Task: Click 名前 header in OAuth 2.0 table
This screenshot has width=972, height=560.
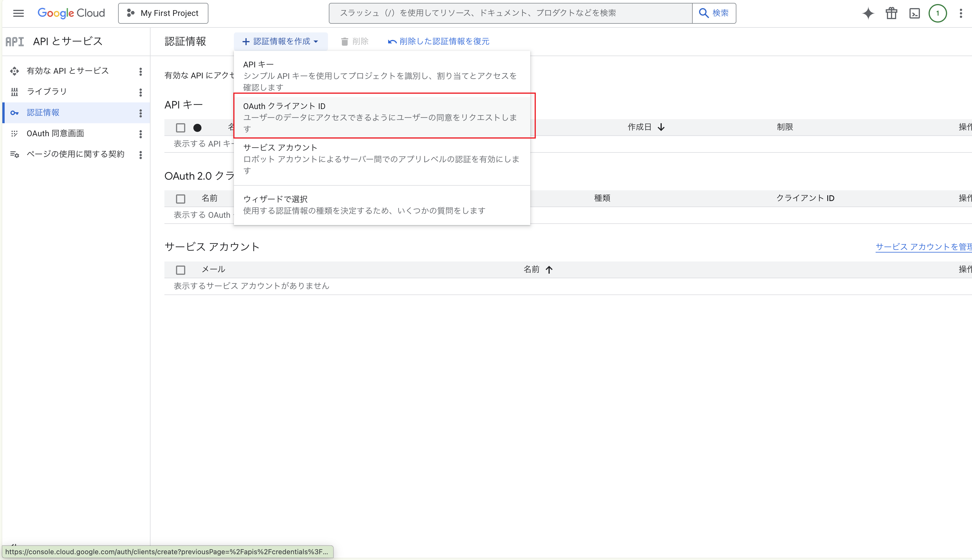Action: click(x=209, y=198)
